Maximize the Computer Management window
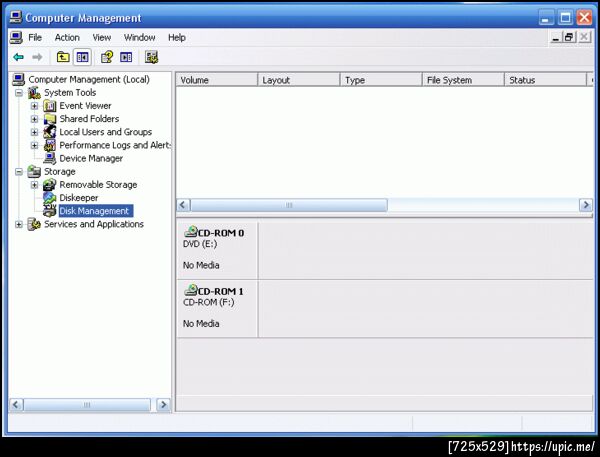 click(566, 17)
